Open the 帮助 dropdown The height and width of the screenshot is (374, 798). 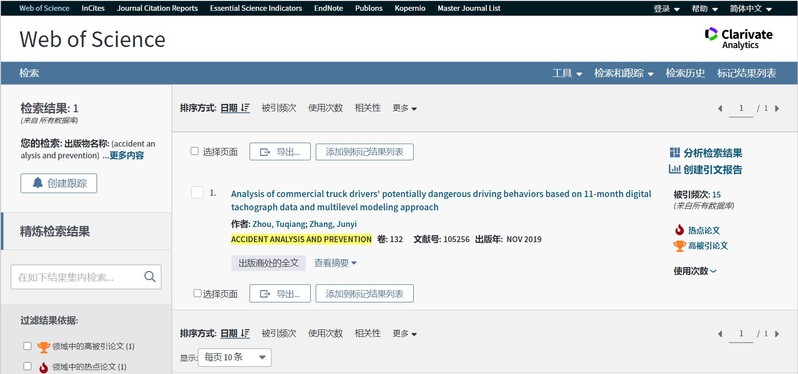tap(705, 9)
